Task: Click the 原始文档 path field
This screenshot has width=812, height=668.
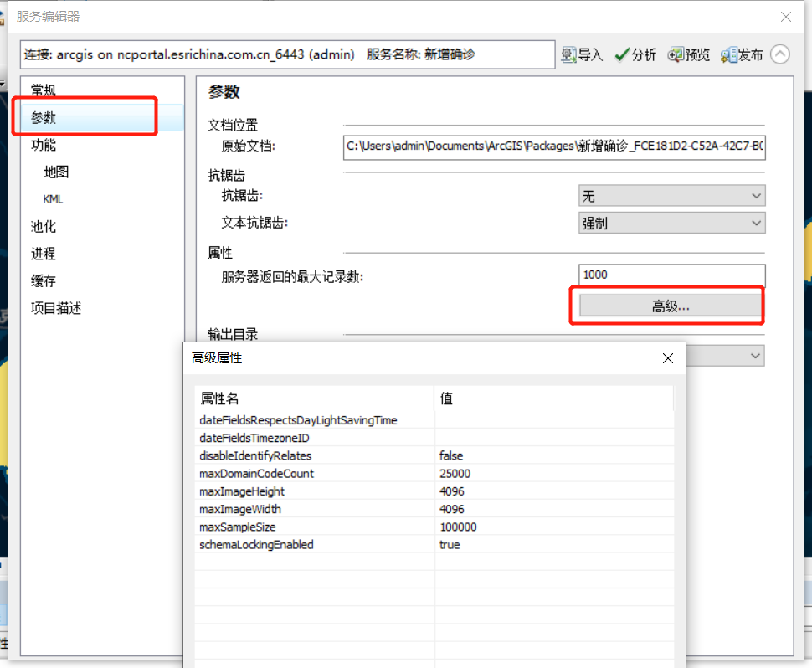Action: (x=554, y=147)
